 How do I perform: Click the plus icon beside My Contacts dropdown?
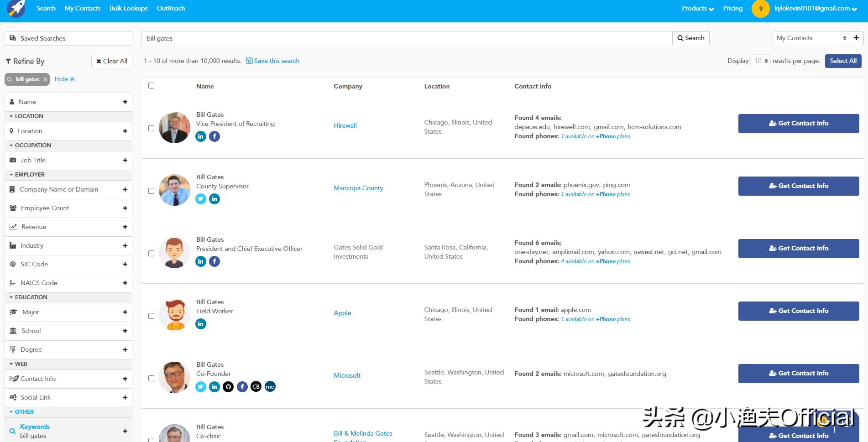coord(856,38)
